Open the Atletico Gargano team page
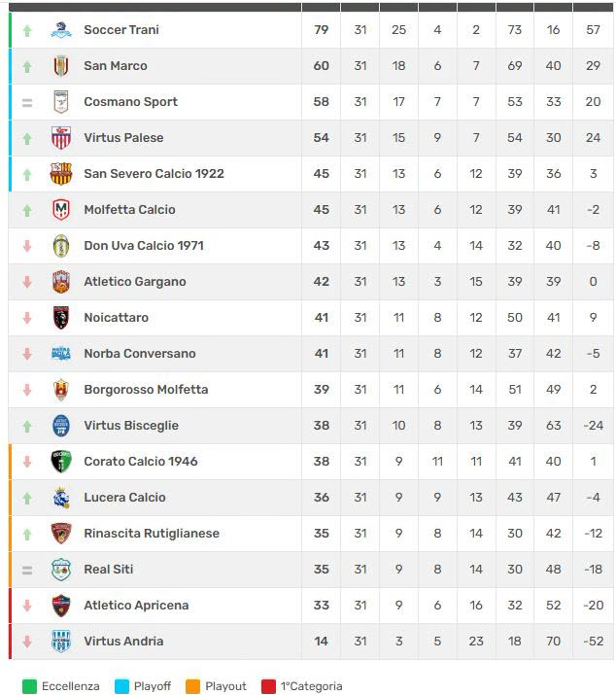This screenshot has height=695, width=616. pyautogui.click(x=134, y=282)
